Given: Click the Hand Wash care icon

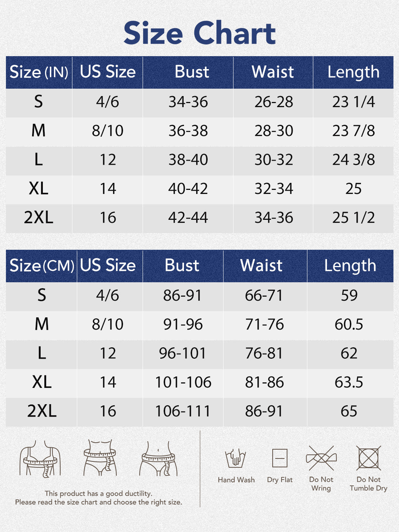Looking at the screenshot, I should coord(236,458).
